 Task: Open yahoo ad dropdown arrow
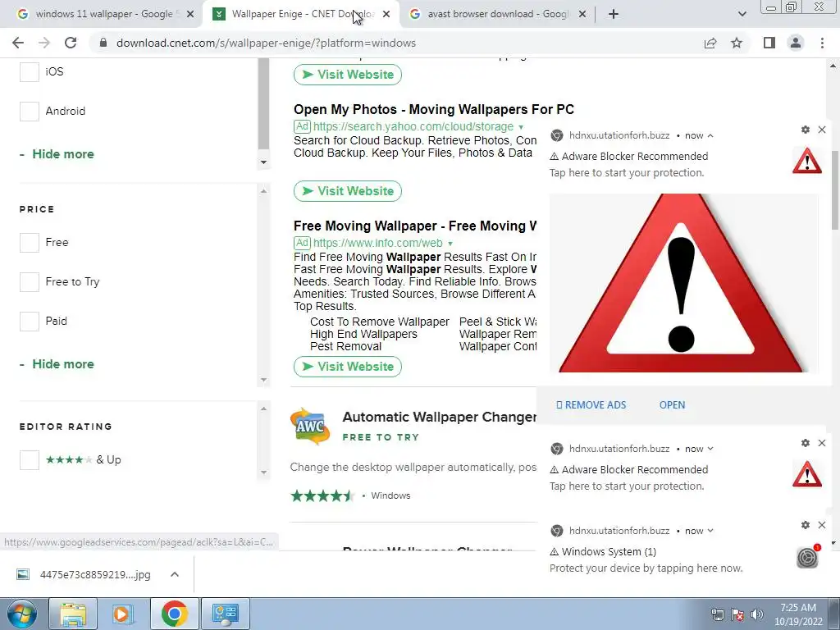(521, 127)
